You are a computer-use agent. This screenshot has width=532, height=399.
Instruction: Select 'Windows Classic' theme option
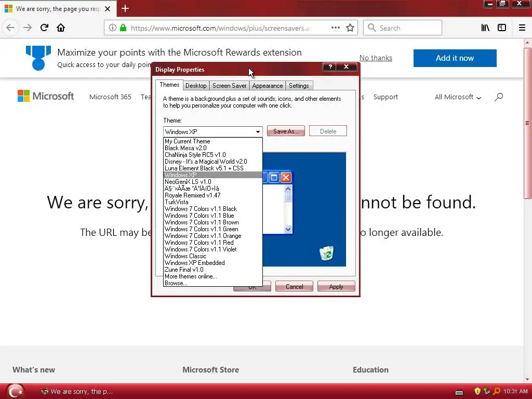click(212, 256)
